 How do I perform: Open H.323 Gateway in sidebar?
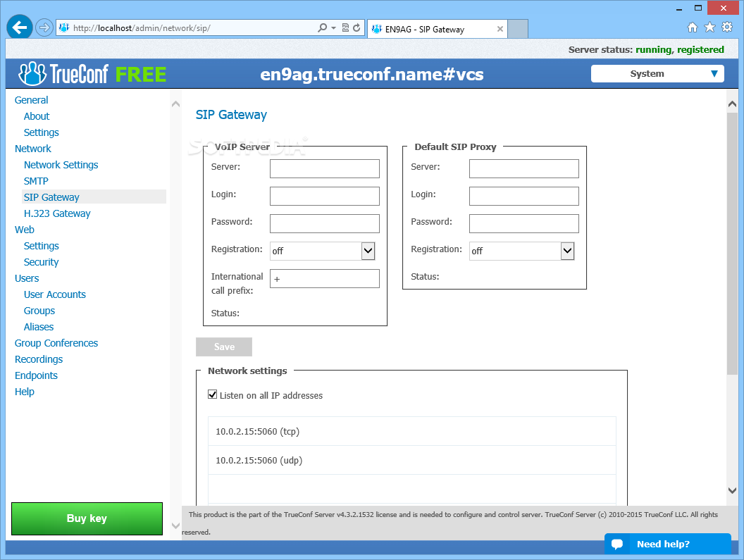click(x=57, y=213)
